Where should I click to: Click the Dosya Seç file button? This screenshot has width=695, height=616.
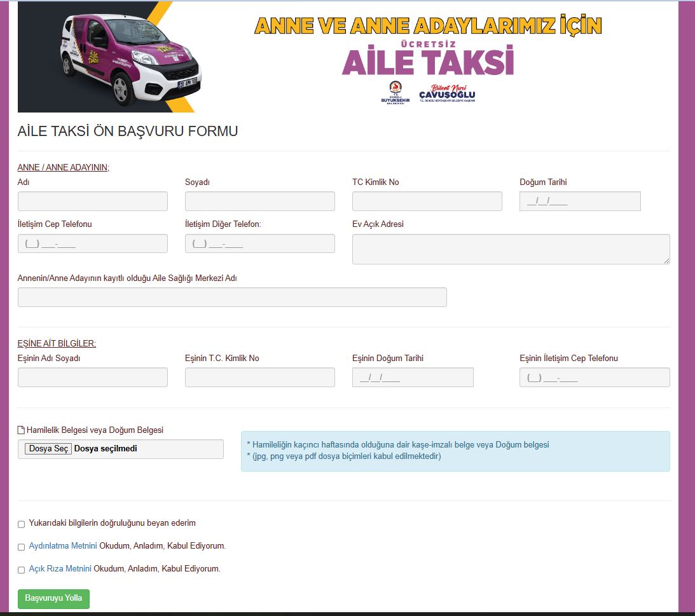pyautogui.click(x=48, y=449)
